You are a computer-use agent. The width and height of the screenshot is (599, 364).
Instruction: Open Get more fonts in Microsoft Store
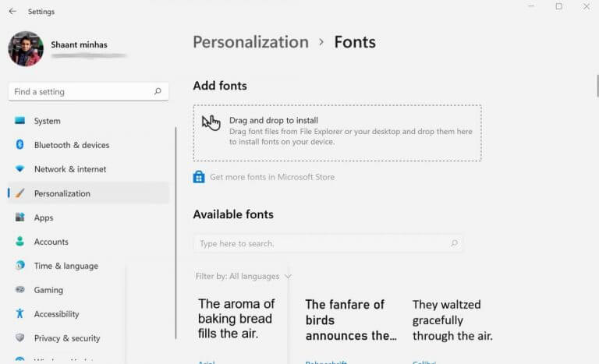pos(272,177)
